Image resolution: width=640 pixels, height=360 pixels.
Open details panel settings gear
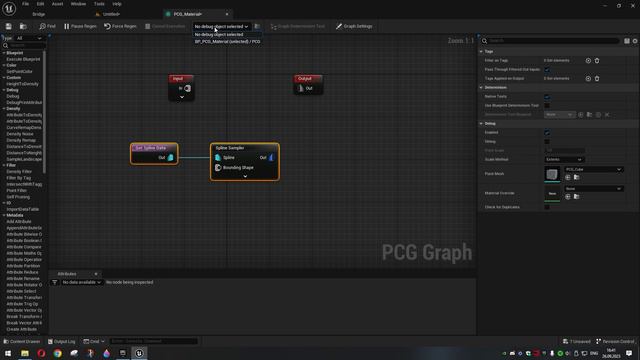click(x=635, y=41)
